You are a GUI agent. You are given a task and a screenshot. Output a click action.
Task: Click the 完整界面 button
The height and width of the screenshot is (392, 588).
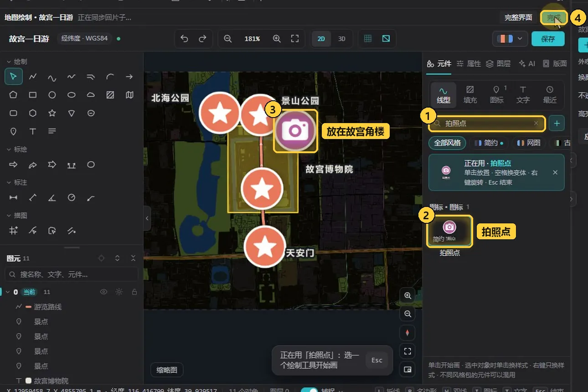click(518, 18)
